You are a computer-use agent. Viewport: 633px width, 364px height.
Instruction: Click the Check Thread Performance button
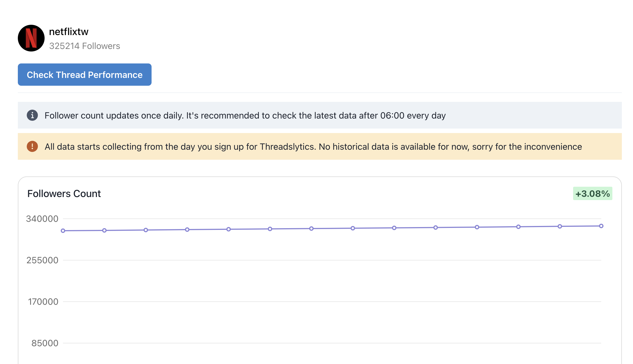tap(85, 75)
